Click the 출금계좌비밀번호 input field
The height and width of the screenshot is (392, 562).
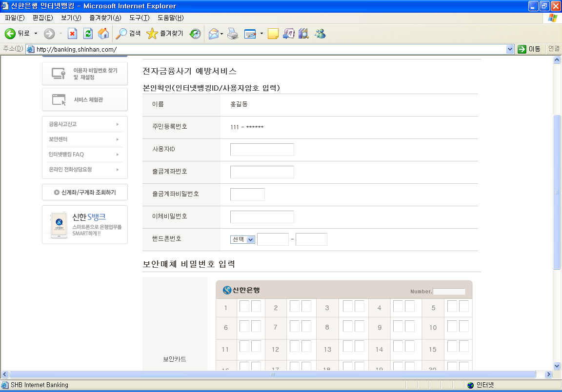[x=247, y=195]
